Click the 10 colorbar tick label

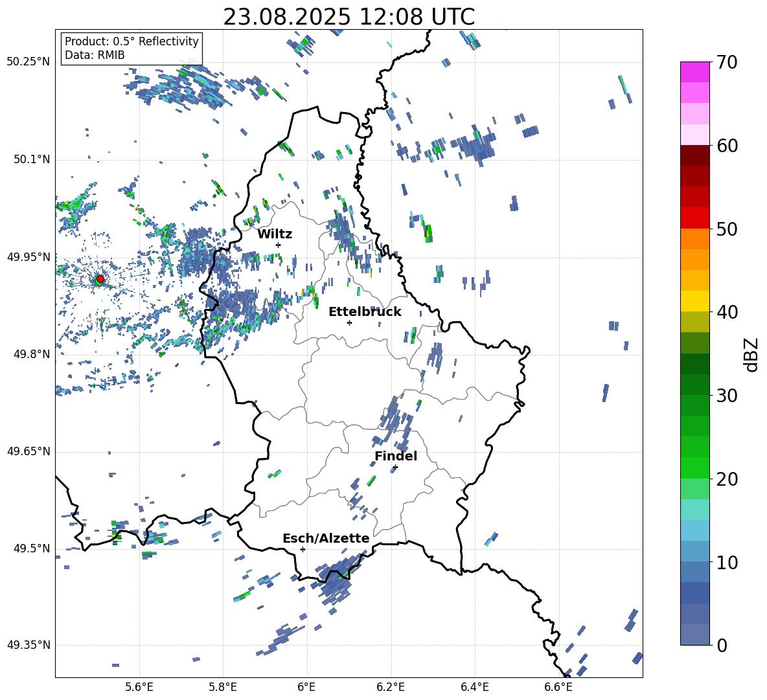(x=727, y=562)
